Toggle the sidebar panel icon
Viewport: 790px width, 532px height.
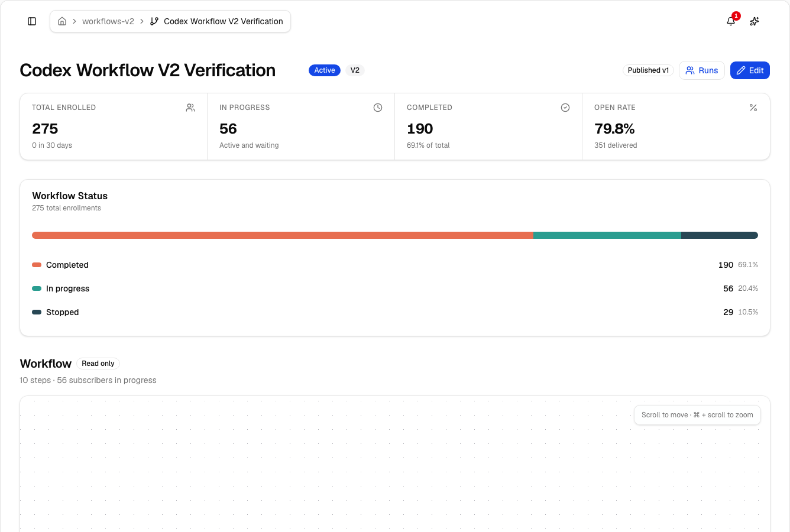tap(32, 21)
